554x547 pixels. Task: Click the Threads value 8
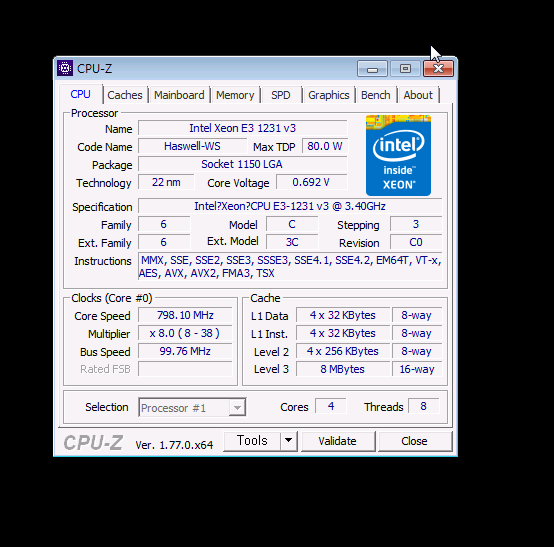pyautogui.click(x=424, y=406)
